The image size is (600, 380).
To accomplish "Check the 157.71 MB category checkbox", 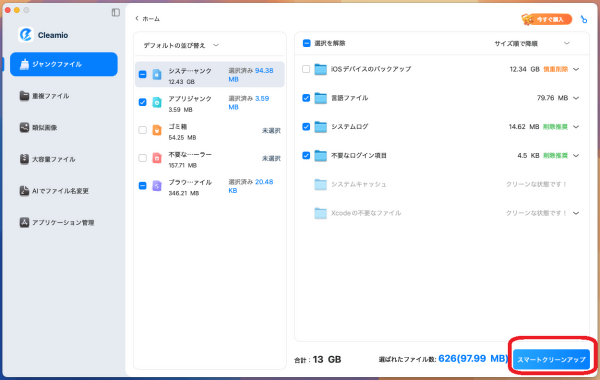I will (x=142, y=158).
